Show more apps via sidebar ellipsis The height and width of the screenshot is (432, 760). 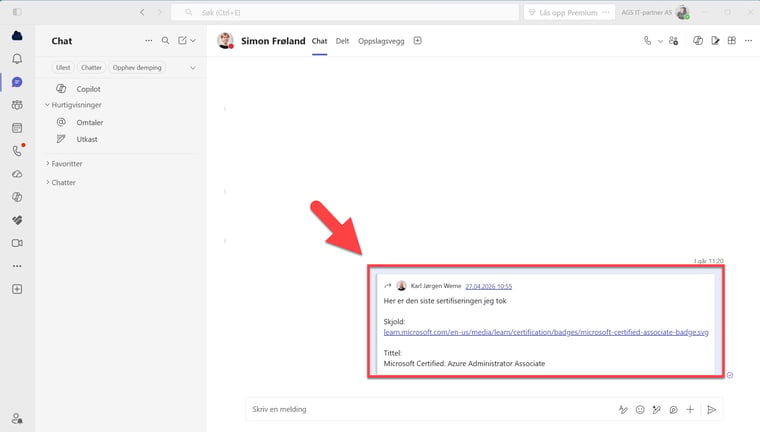pyautogui.click(x=17, y=266)
